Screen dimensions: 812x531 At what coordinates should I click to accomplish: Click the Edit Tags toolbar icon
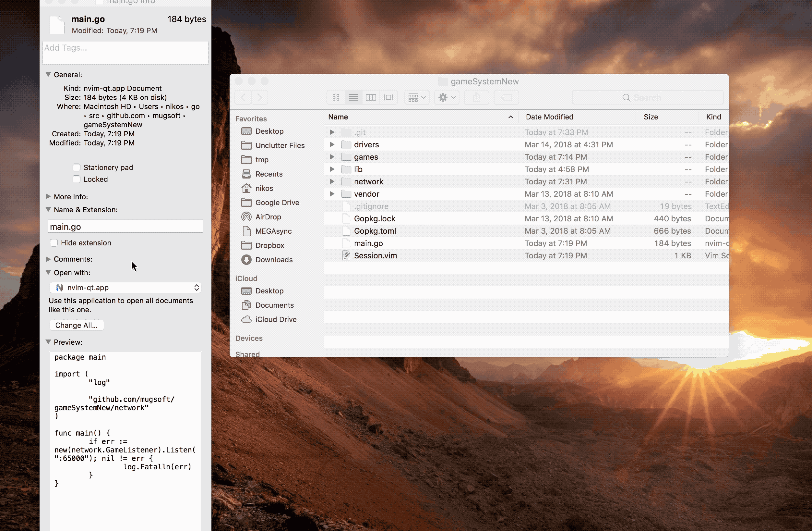pyautogui.click(x=506, y=98)
